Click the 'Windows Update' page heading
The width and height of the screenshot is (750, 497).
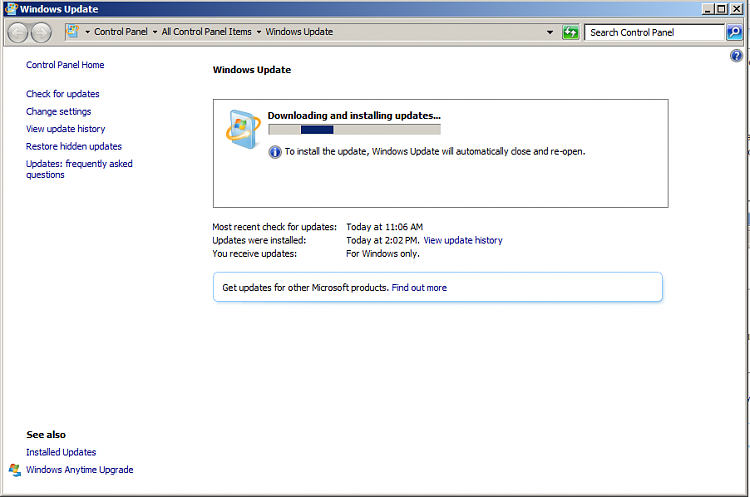pos(252,70)
